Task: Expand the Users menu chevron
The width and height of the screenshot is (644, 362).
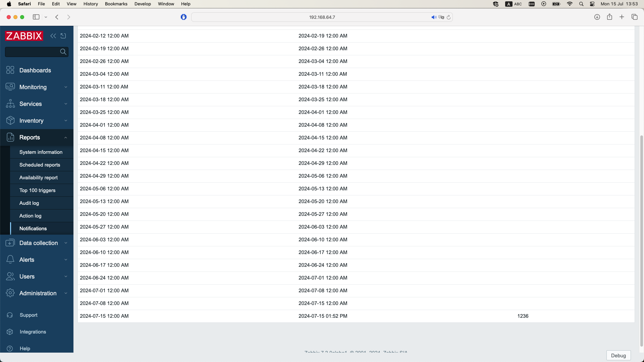Action: (66, 277)
